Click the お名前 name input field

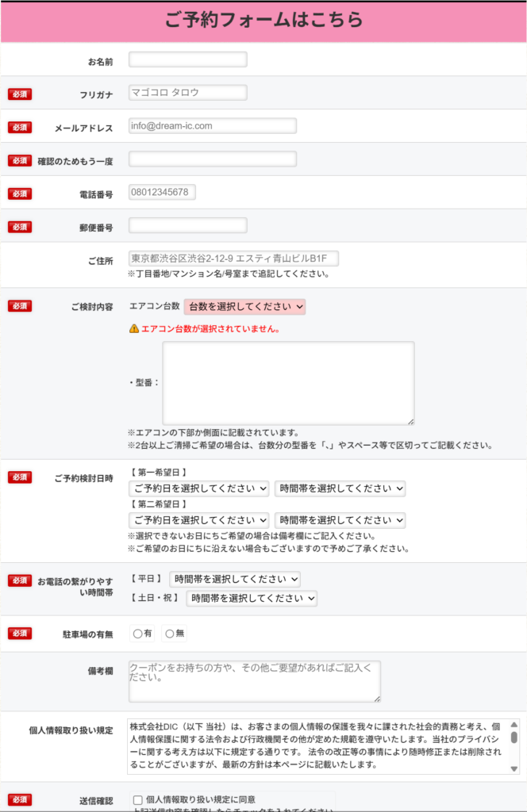click(x=187, y=59)
